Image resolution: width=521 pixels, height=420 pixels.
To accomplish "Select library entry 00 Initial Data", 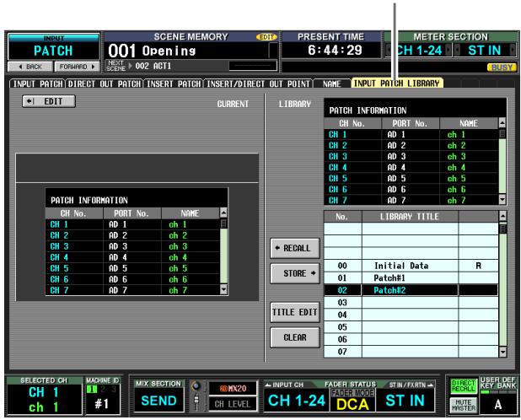I will point(411,266).
